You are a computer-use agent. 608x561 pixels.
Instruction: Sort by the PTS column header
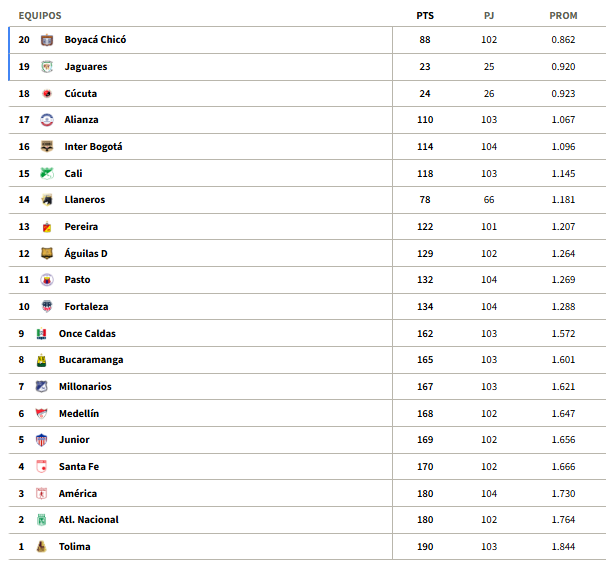point(425,16)
